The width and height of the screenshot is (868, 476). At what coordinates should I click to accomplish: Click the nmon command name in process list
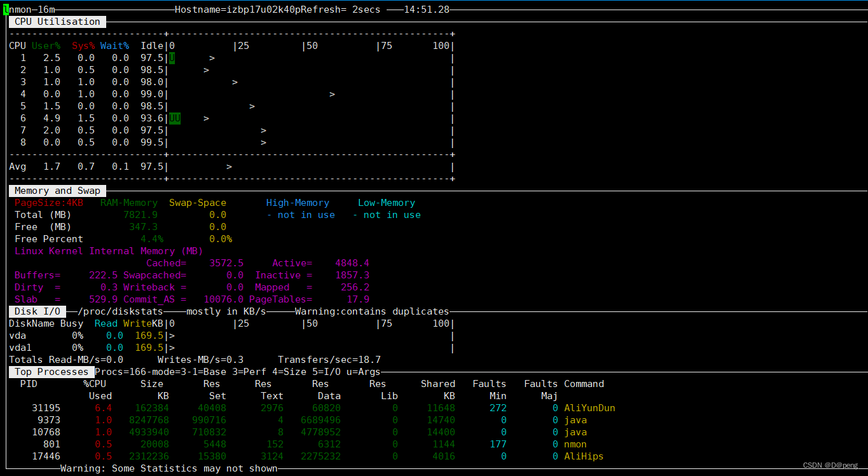(x=575, y=444)
